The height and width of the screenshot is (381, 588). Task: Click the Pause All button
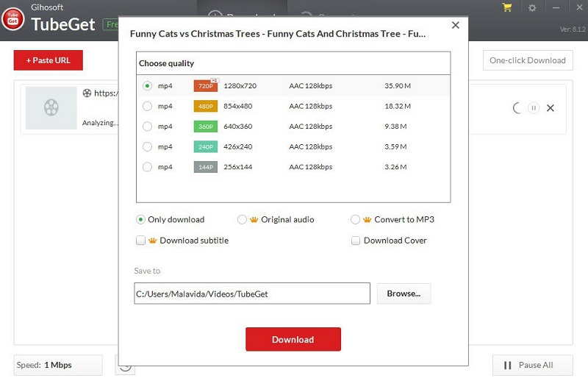pyautogui.click(x=532, y=366)
